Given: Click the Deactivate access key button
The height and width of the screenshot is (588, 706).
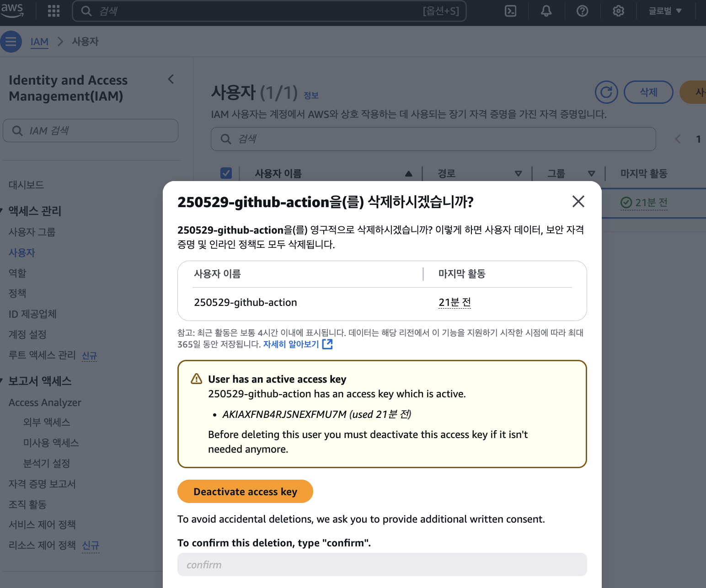Looking at the screenshot, I should pyautogui.click(x=245, y=492).
